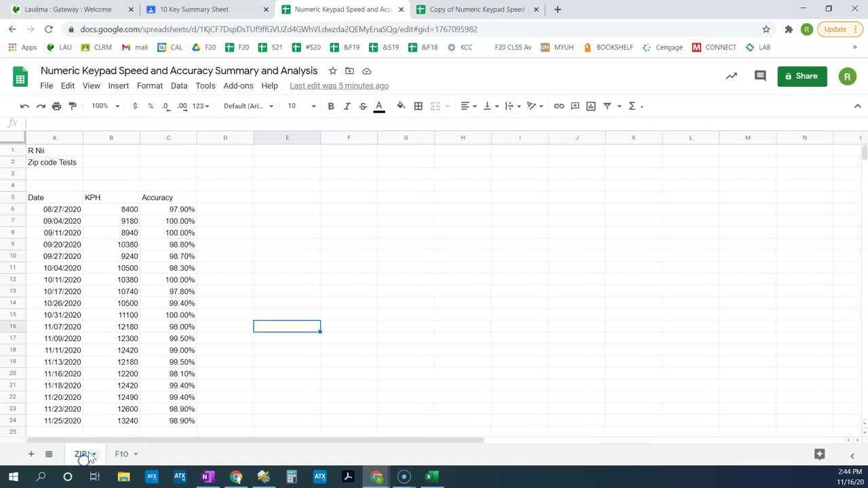Screen dimensions: 868x488
Task: Toggle italic formatting
Action: 347,106
